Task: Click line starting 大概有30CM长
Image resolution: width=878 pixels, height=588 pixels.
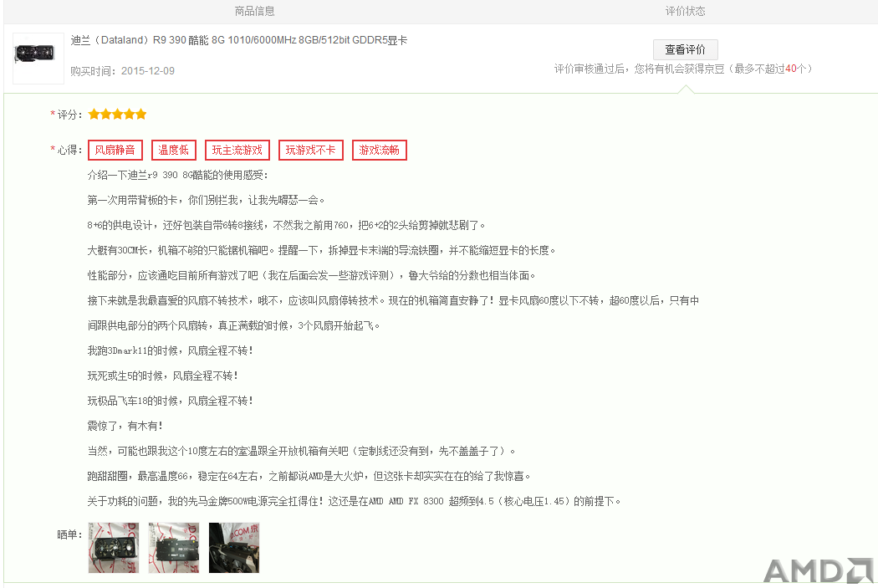Action: click(x=321, y=250)
